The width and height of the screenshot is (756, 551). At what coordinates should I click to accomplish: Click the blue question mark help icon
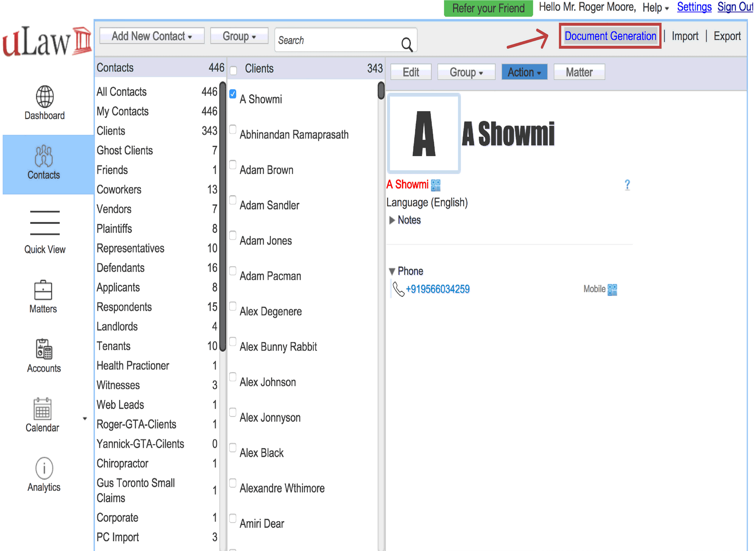click(x=627, y=185)
